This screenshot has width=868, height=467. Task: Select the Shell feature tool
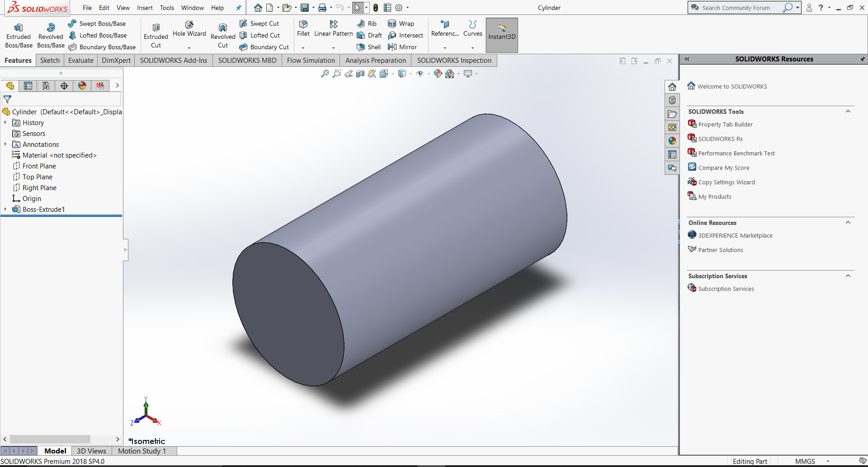point(368,47)
